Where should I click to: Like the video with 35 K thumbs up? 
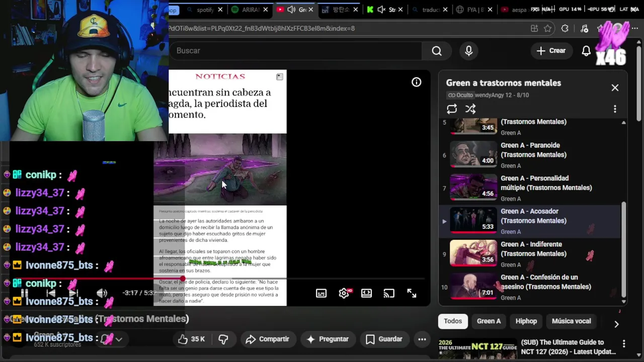[191, 339]
